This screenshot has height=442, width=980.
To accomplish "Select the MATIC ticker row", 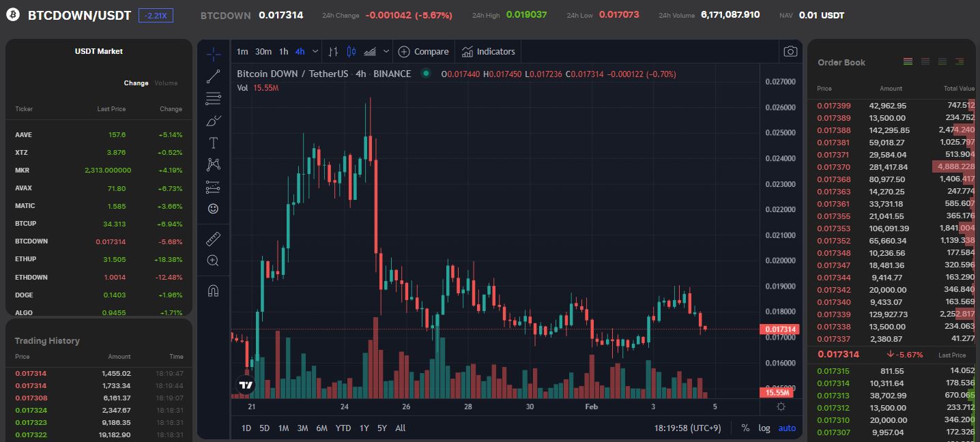I will tap(98, 206).
